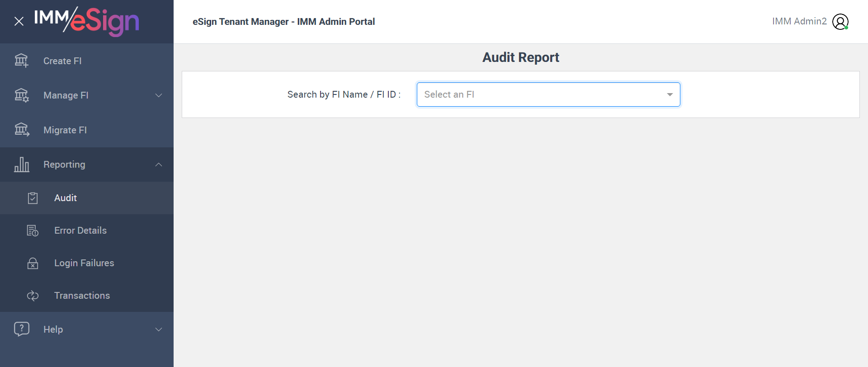
Task: Close the sidebar with the X icon
Action: pos(19,21)
